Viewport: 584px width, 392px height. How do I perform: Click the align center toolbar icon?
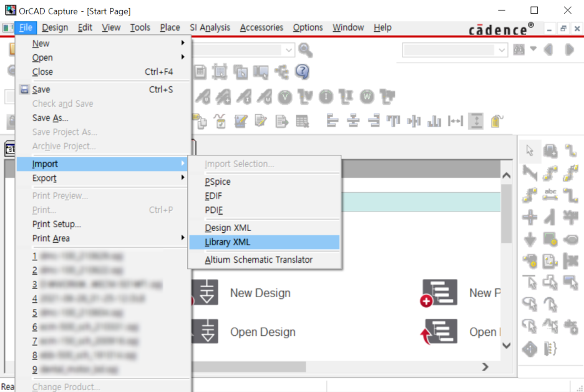353,121
